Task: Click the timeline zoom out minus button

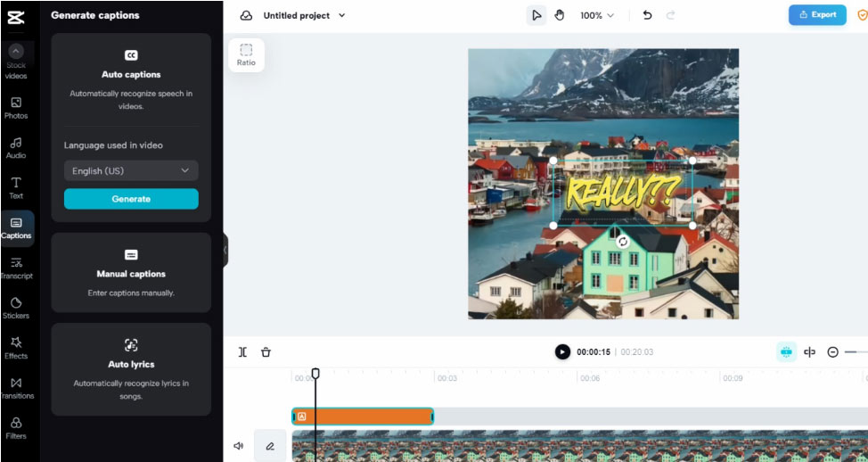Action: click(x=832, y=352)
